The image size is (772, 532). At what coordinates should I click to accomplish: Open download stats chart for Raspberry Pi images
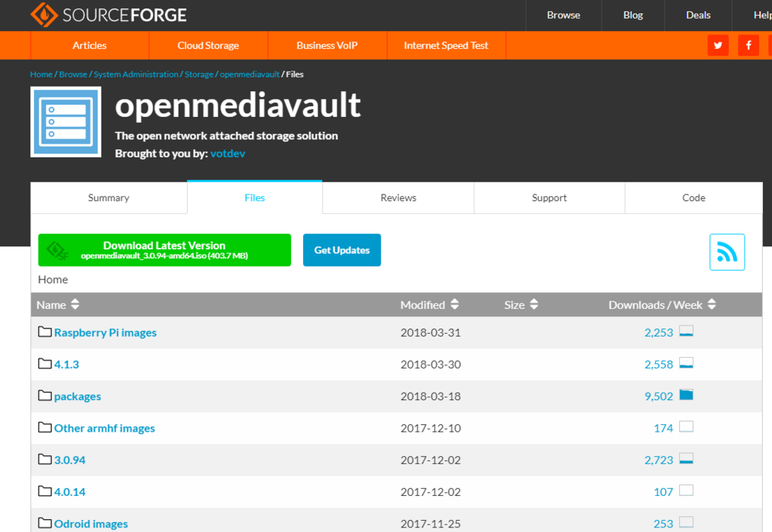coord(686,331)
